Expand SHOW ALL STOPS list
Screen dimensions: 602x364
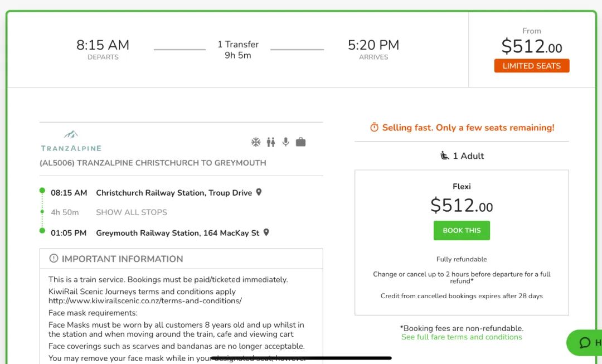point(132,212)
